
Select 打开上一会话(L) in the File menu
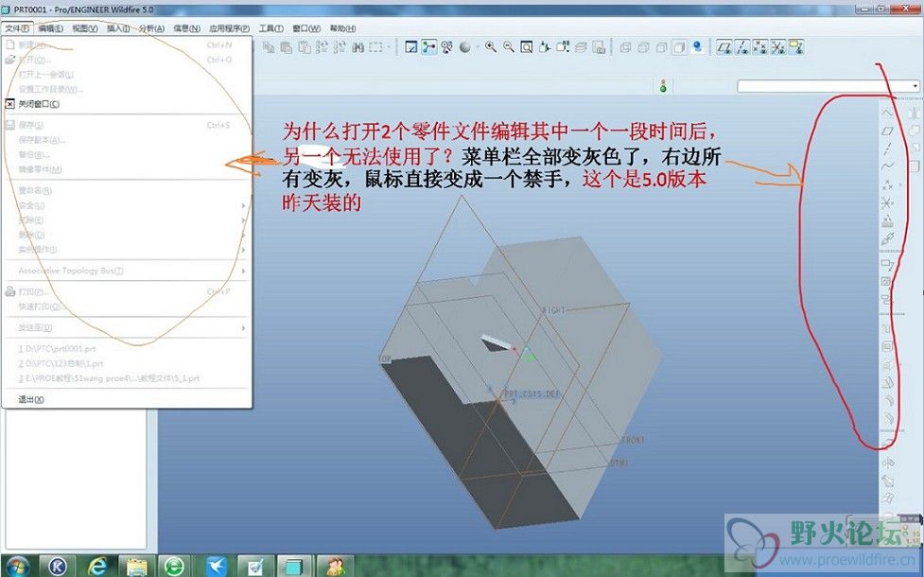(x=127, y=75)
